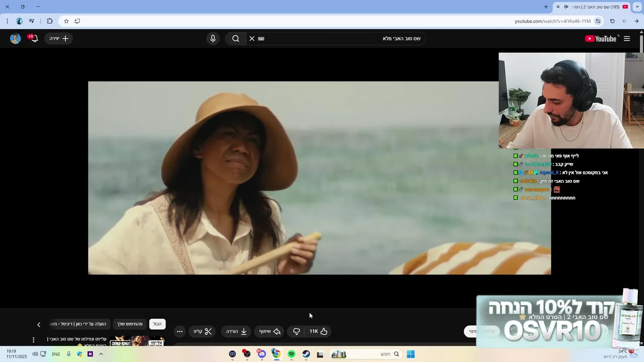
Task: Share the video (שיתוף)
Action: (270, 331)
